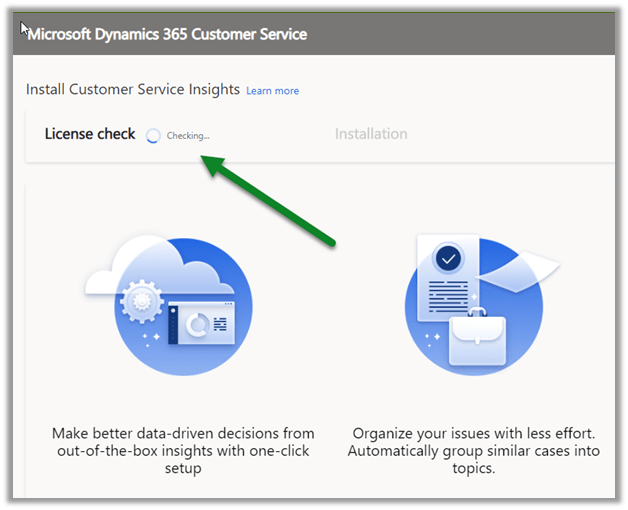Click the dark sidebar in dashboard graphic

pos(174,324)
